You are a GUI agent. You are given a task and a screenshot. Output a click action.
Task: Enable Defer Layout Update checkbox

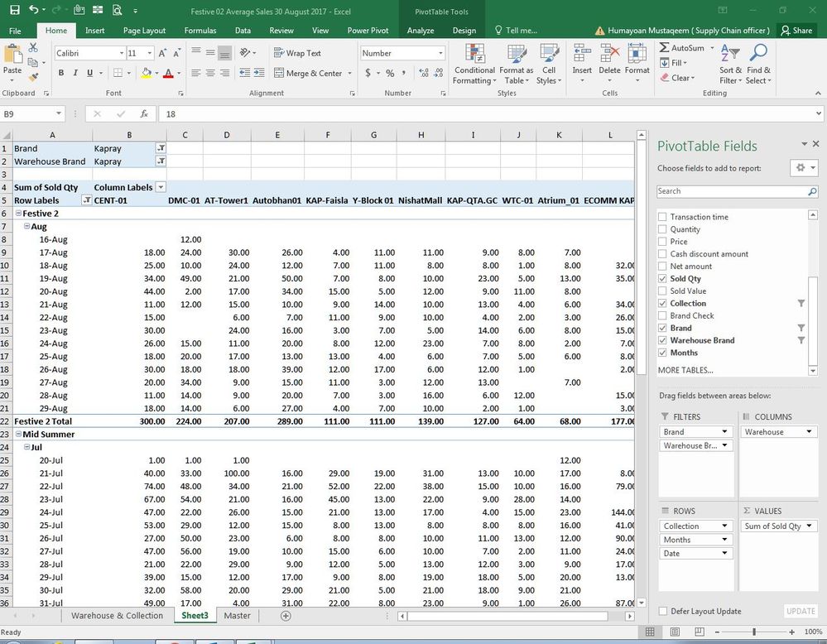pos(662,611)
